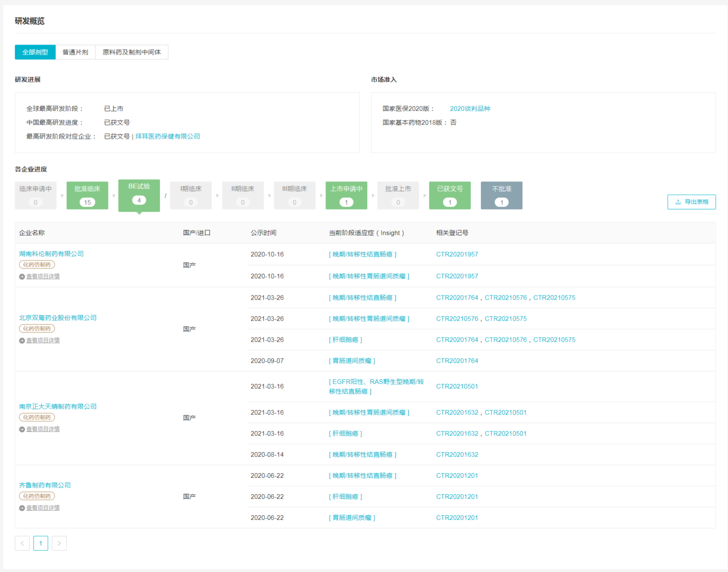Select the 已获文号 stage box
Screen dimensions: 728x572
450,195
